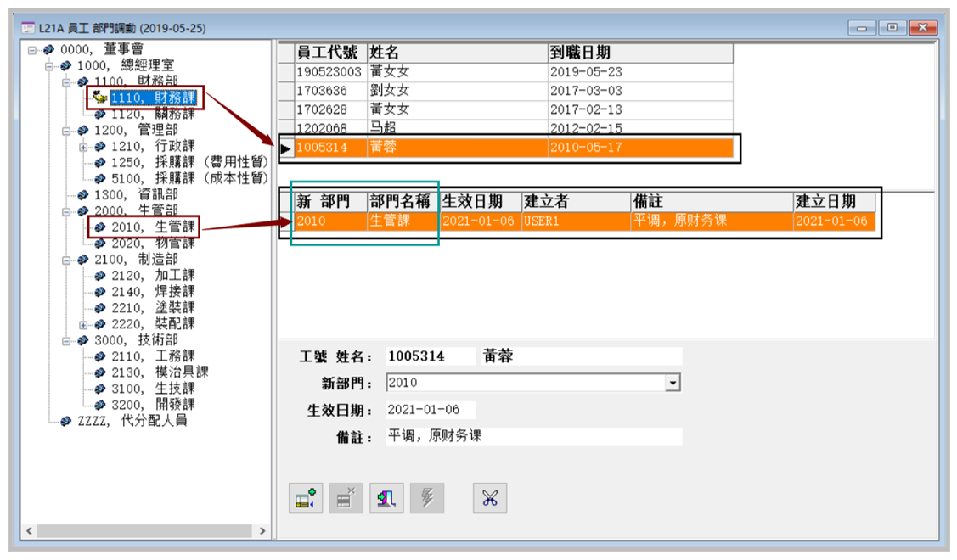This screenshot has height=560, width=957.
Task: Click the scissors cut icon button
Action: click(x=489, y=499)
